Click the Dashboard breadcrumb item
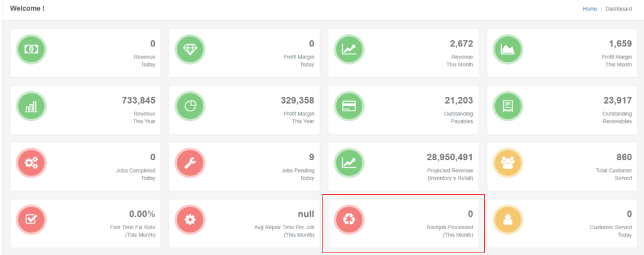The height and width of the screenshot is (255, 644). click(618, 9)
